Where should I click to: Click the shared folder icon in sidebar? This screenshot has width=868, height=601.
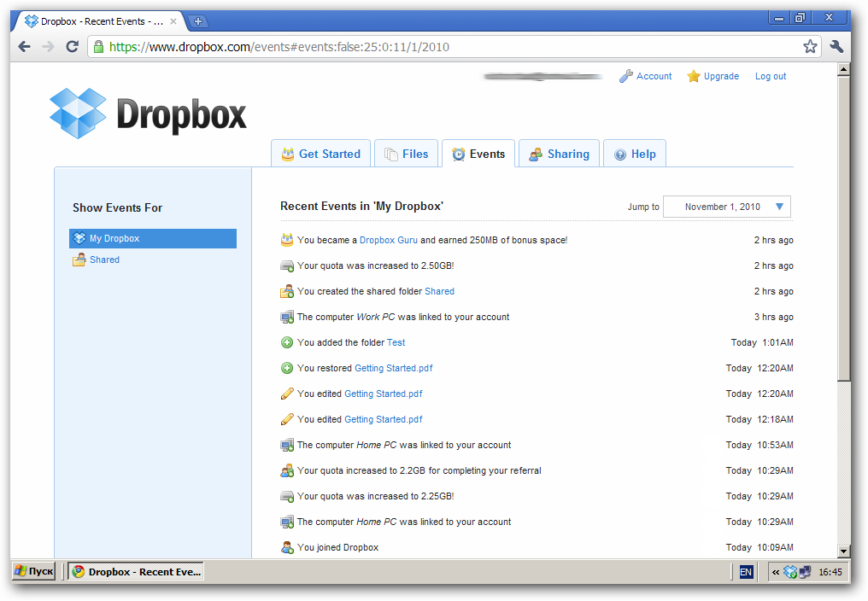click(79, 260)
